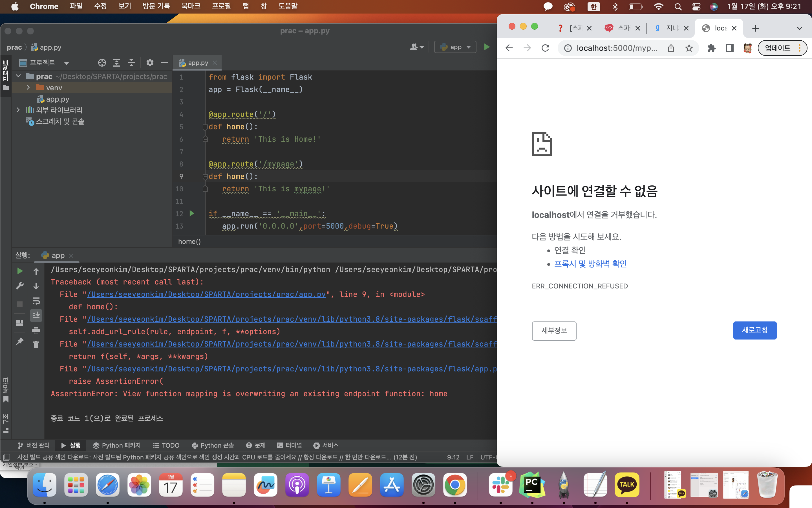The height and width of the screenshot is (508, 812).
Task: Open Python 패키지 tool window
Action: pyautogui.click(x=117, y=445)
